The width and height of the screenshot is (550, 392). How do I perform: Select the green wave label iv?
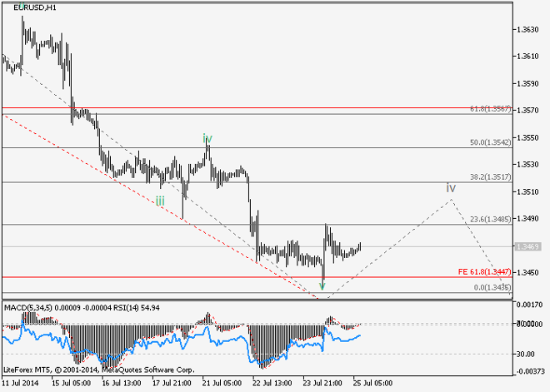[x=207, y=139]
